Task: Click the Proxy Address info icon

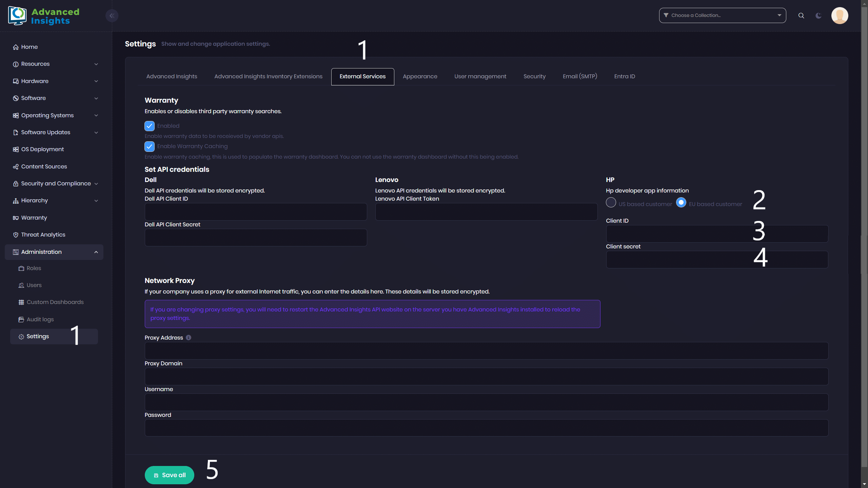Action: point(189,338)
